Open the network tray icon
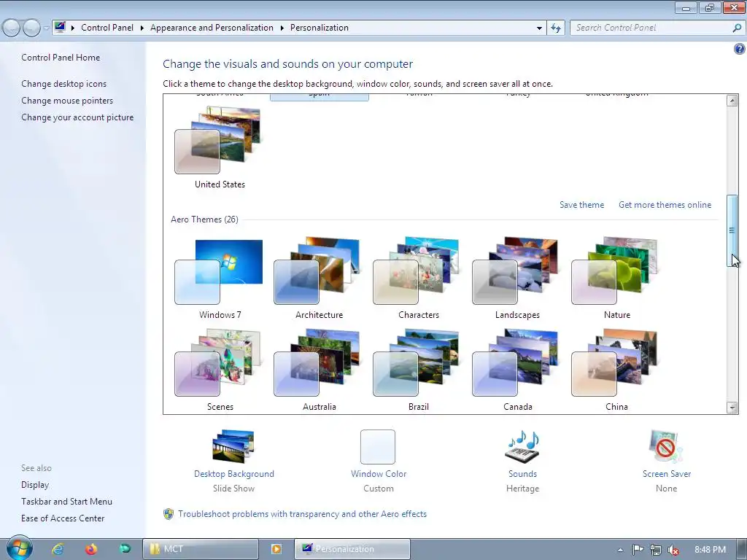This screenshot has height=560, width=747. [x=656, y=550]
